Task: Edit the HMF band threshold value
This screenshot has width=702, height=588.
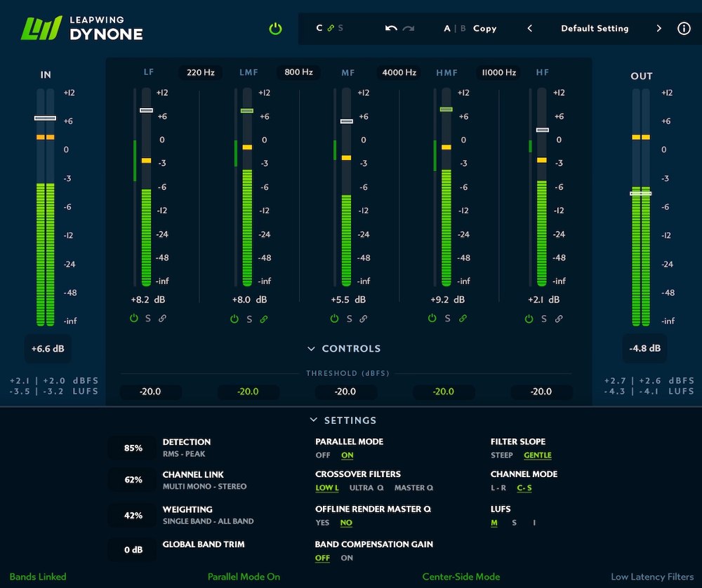Action: pyautogui.click(x=444, y=392)
